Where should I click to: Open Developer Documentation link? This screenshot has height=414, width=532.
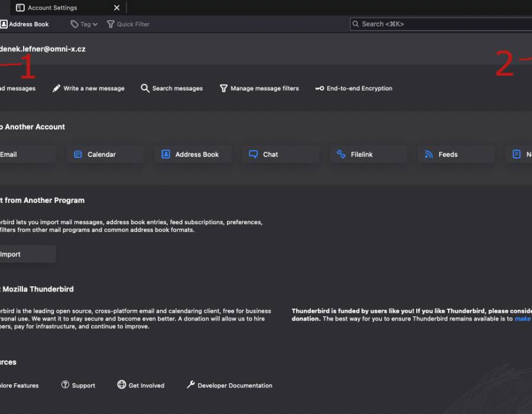(x=229, y=385)
